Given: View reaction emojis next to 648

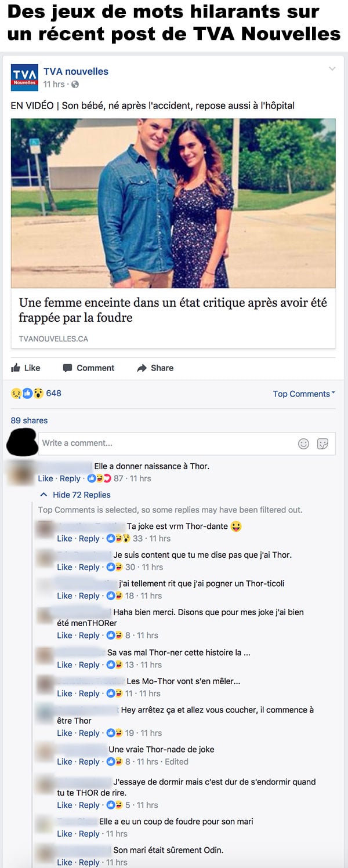Looking at the screenshot, I should point(27,393).
